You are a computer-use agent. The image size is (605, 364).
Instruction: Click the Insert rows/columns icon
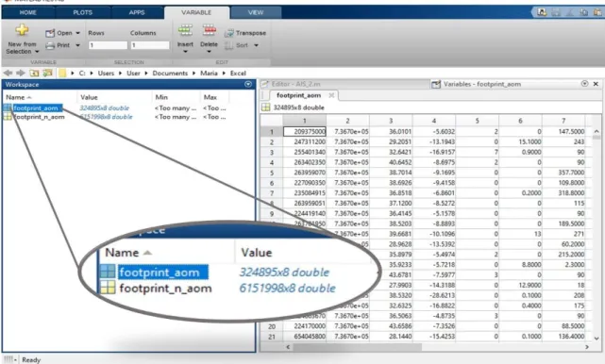[185, 30]
